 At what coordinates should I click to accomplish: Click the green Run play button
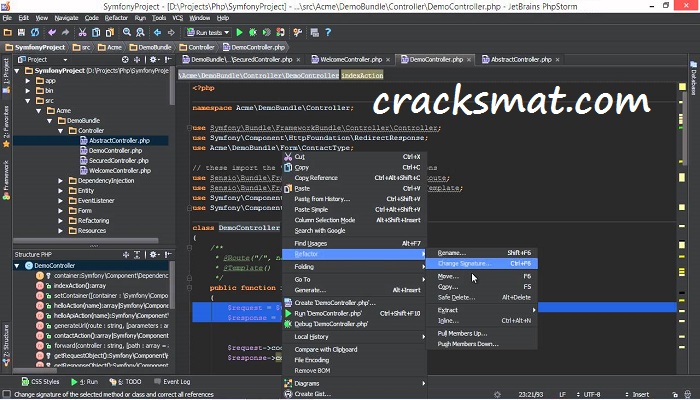239,32
